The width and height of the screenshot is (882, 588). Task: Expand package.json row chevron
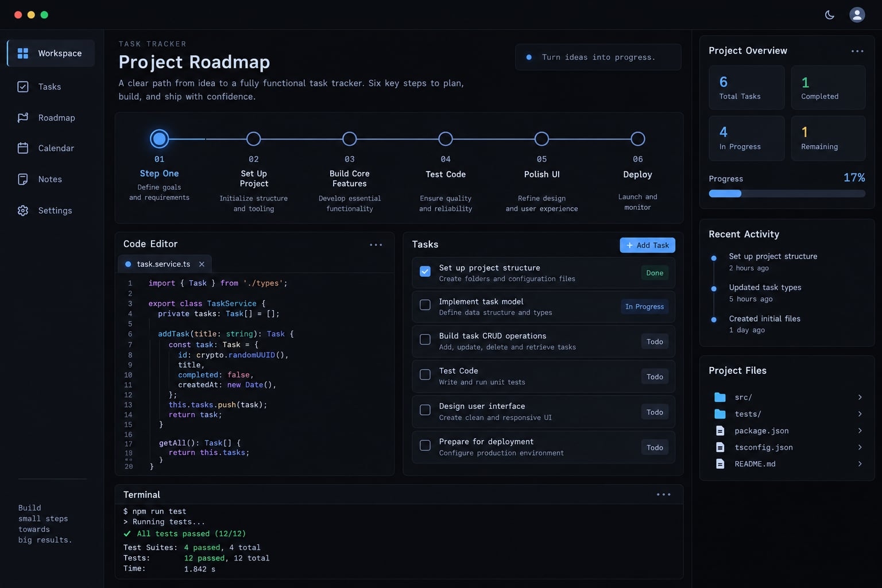click(860, 431)
